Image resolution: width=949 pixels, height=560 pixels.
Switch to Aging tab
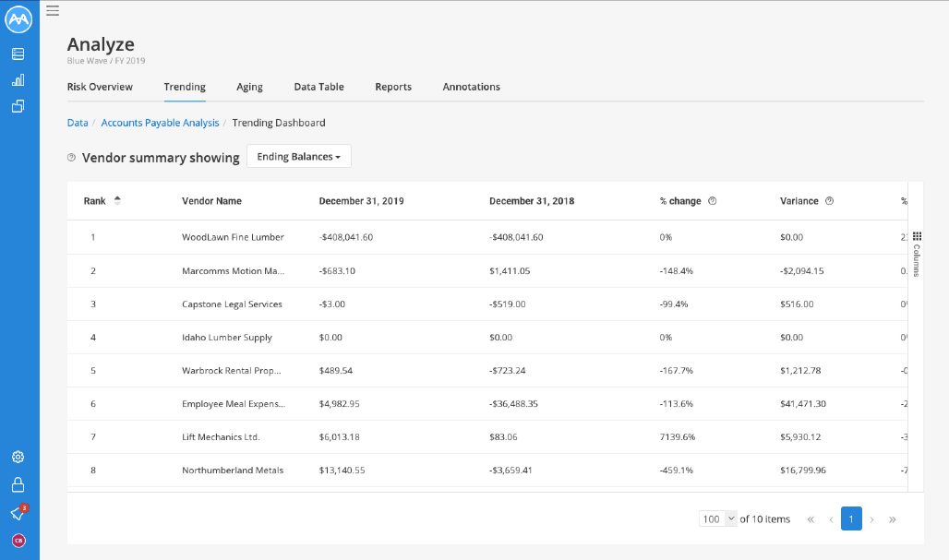point(249,87)
